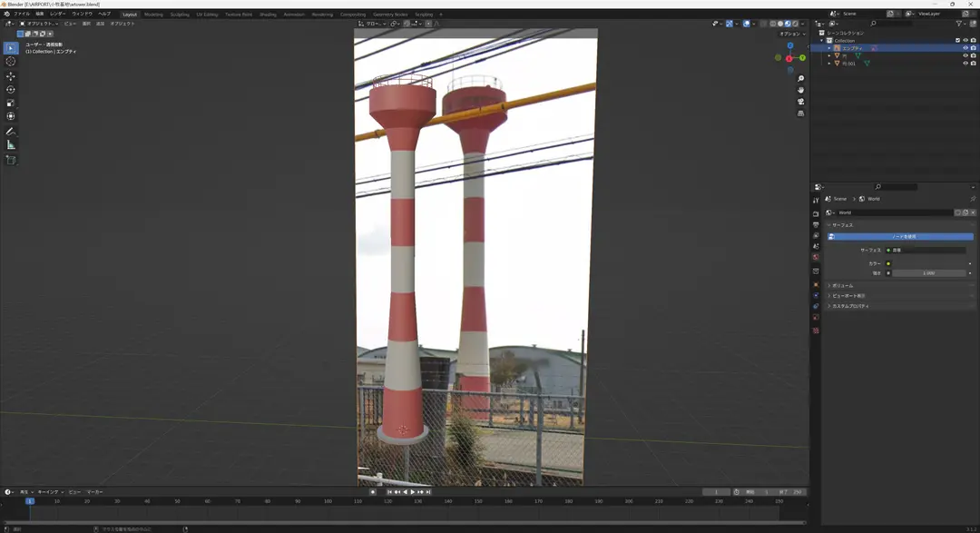Open the object mode dropdown
Image resolution: width=980 pixels, height=533 pixels.
pyautogui.click(x=39, y=24)
